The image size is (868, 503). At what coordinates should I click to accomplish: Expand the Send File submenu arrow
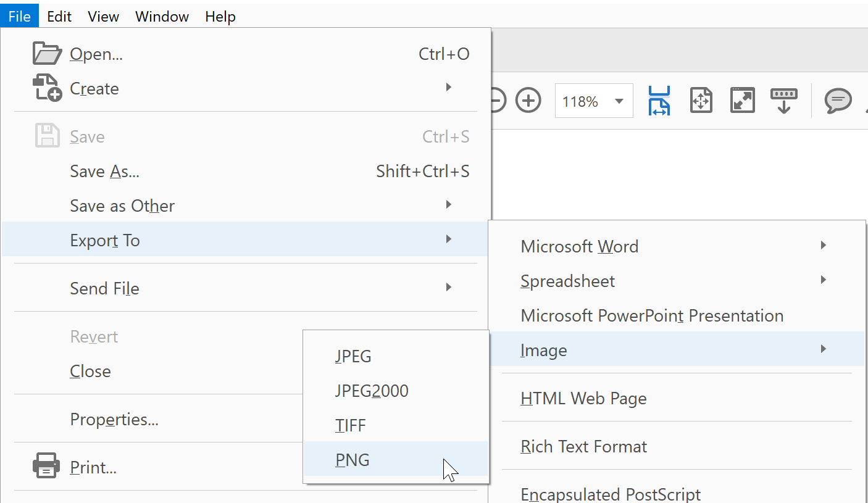tap(449, 288)
